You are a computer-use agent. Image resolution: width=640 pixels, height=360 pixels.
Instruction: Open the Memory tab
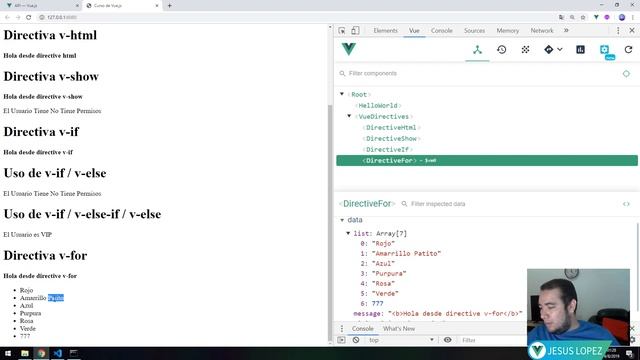tap(507, 31)
